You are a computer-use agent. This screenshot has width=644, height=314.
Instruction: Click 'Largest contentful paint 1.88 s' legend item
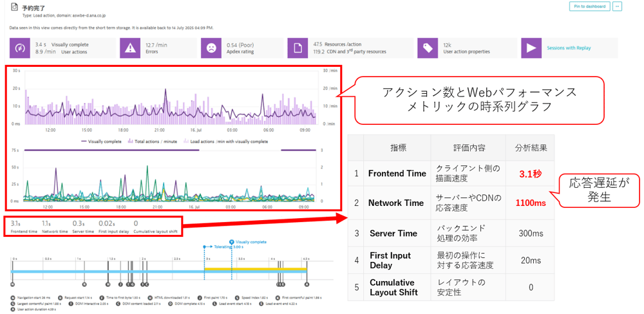(x=36, y=303)
